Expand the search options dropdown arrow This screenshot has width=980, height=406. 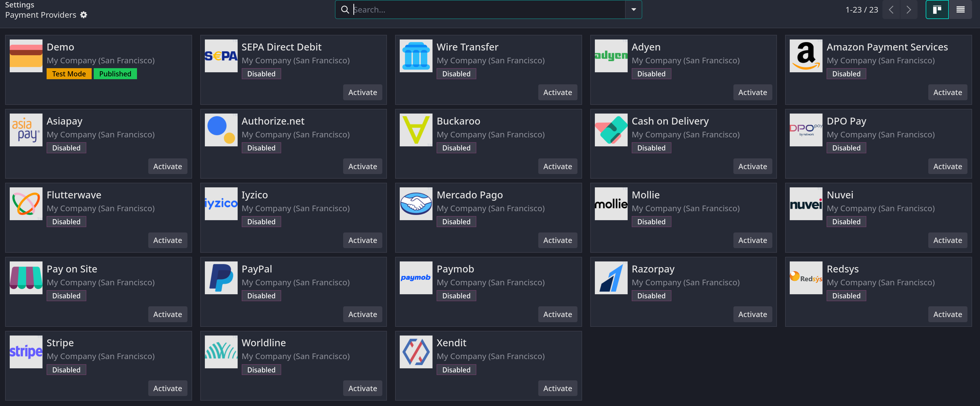click(x=634, y=9)
